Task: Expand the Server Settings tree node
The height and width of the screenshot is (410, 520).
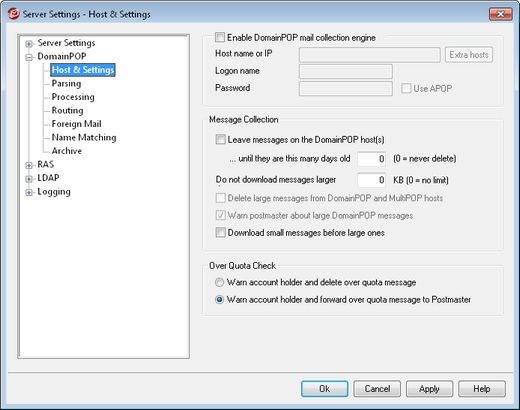Action: tap(29, 44)
